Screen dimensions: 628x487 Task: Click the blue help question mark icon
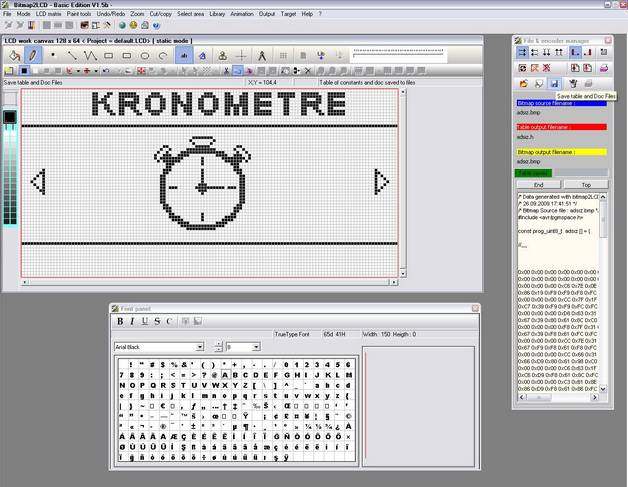(156, 25)
